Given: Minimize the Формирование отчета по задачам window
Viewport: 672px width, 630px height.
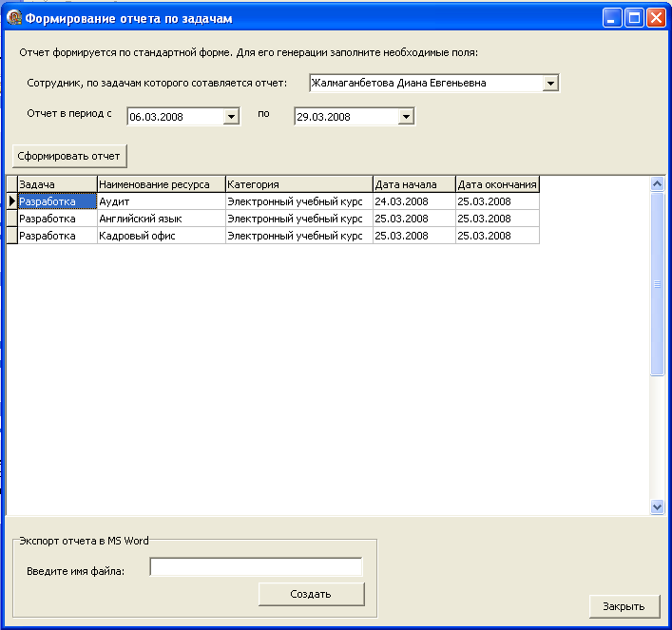Looking at the screenshot, I should (612, 18).
